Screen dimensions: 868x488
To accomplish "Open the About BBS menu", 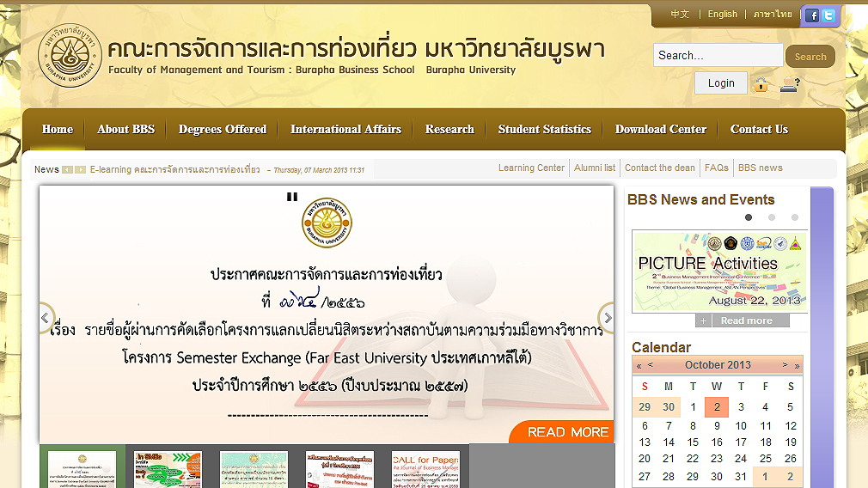I will pos(125,129).
